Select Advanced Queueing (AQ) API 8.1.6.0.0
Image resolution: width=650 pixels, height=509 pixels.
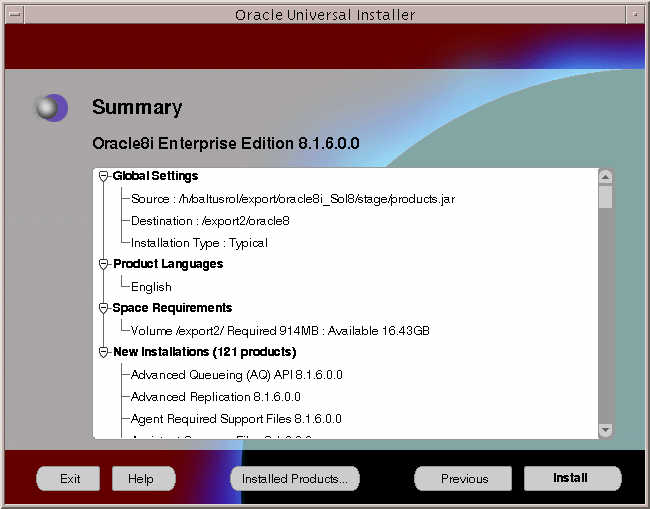point(236,375)
